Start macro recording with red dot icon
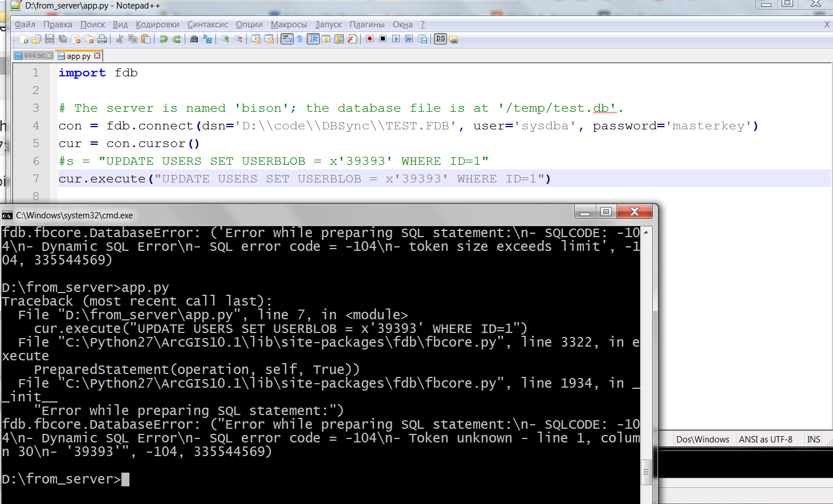This screenshot has height=504, width=833. [370, 39]
